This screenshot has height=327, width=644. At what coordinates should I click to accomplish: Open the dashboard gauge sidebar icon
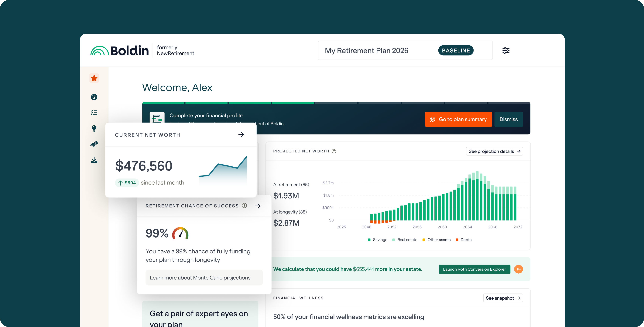94,97
